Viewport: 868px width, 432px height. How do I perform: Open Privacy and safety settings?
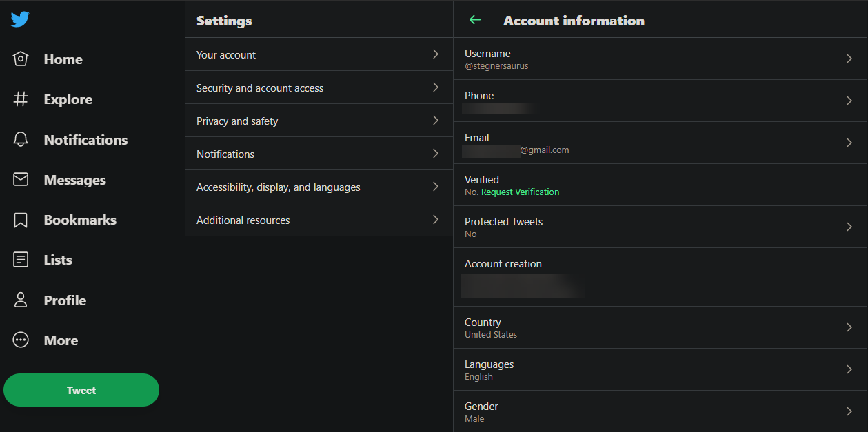[319, 121]
